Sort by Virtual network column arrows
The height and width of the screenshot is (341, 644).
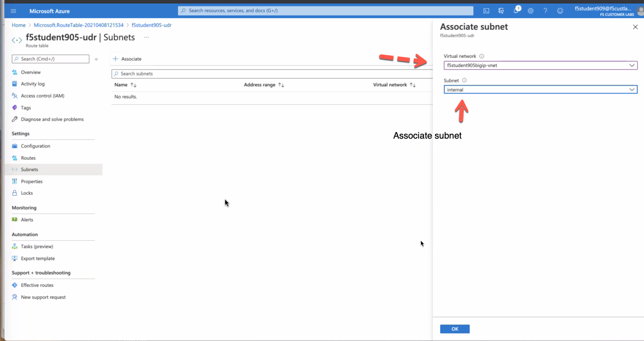(x=413, y=85)
